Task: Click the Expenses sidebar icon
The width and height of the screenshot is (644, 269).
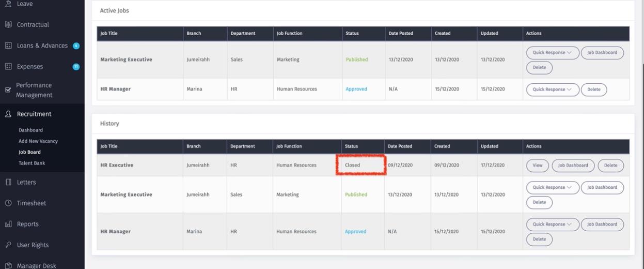Action: click(8, 67)
